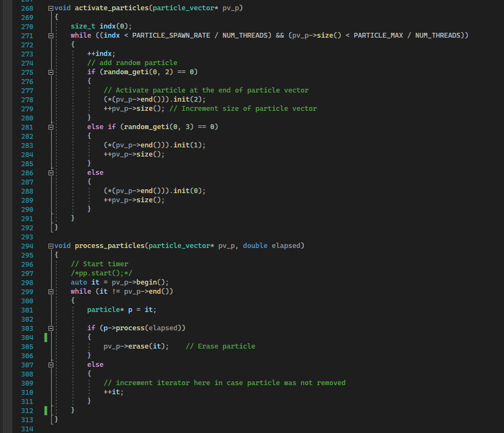The width and height of the screenshot is (504, 433).
Task: Click pv_p->erase(it) call
Action: [x=134, y=346]
